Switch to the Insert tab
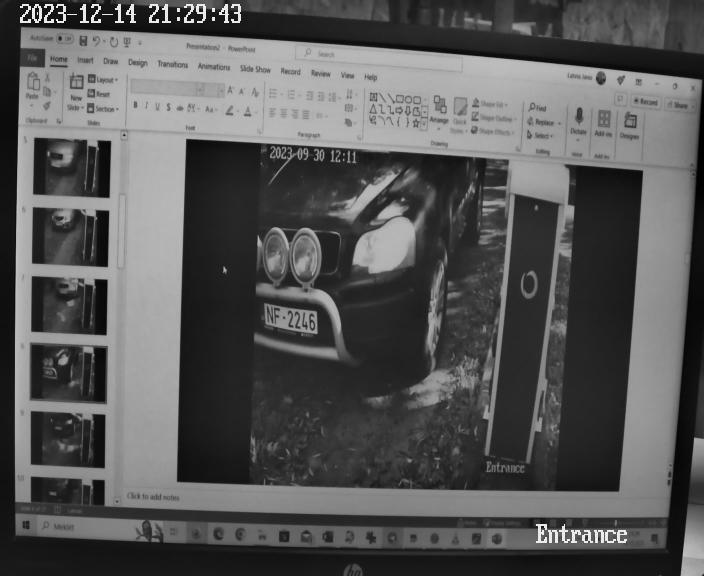Image resolution: width=704 pixels, height=576 pixels. [85, 60]
